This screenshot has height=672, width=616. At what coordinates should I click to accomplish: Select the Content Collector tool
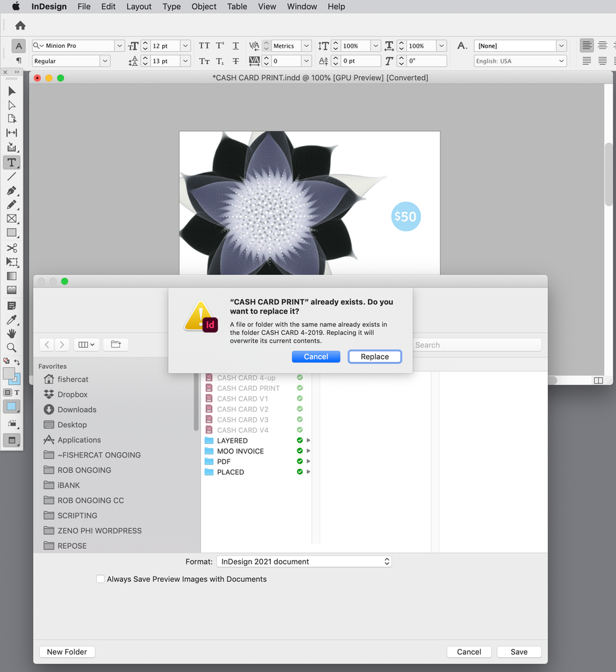(11, 147)
